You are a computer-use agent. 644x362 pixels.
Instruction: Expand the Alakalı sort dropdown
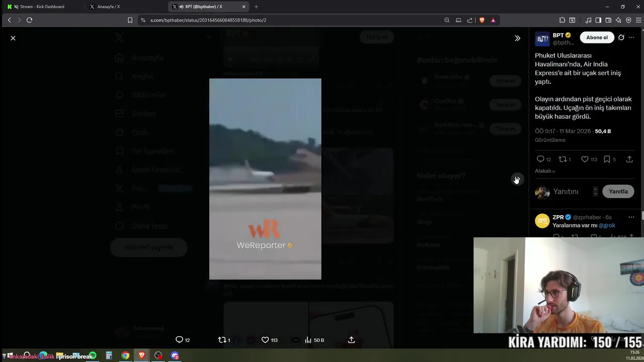[545, 171]
